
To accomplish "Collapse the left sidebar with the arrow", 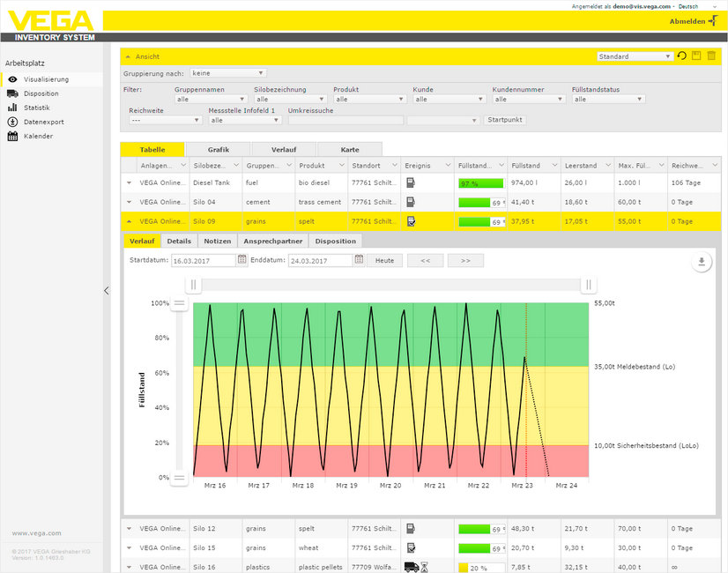I will [x=107, y=290].
